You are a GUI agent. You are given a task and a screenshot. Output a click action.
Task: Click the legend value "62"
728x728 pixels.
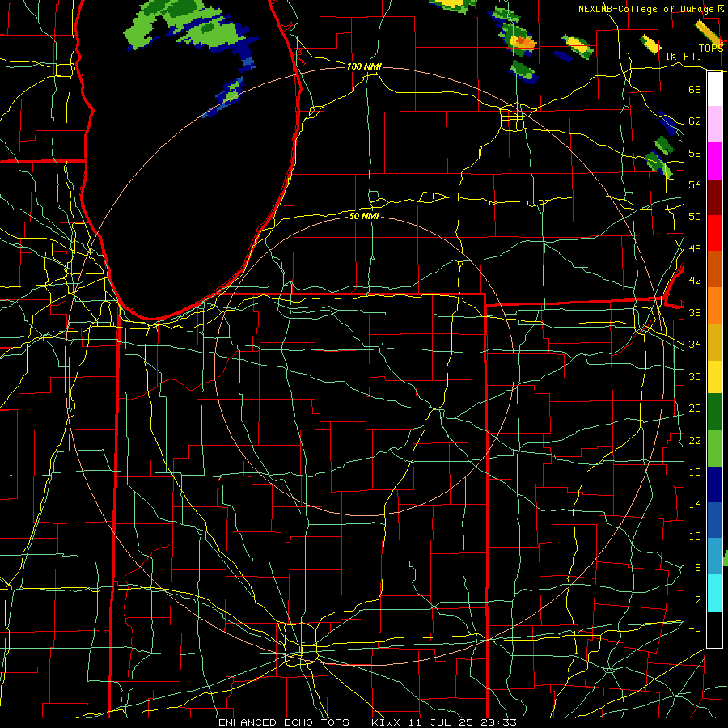pyautogui.click(x=695, y=121)
